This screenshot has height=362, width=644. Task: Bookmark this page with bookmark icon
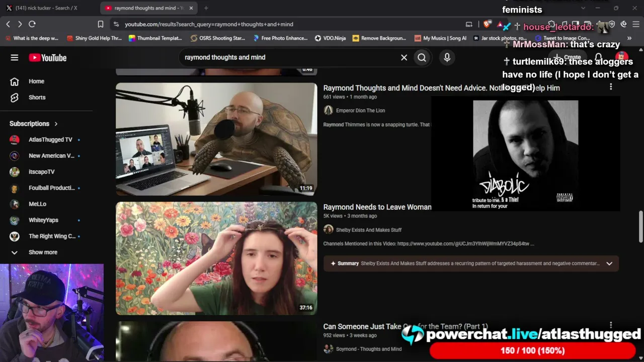click(101, 24)
